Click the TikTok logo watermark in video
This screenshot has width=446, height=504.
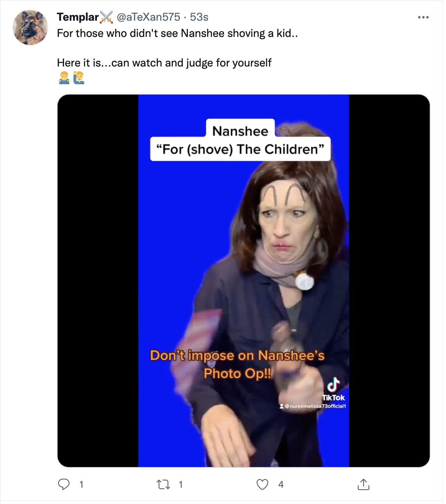point(333,389)
